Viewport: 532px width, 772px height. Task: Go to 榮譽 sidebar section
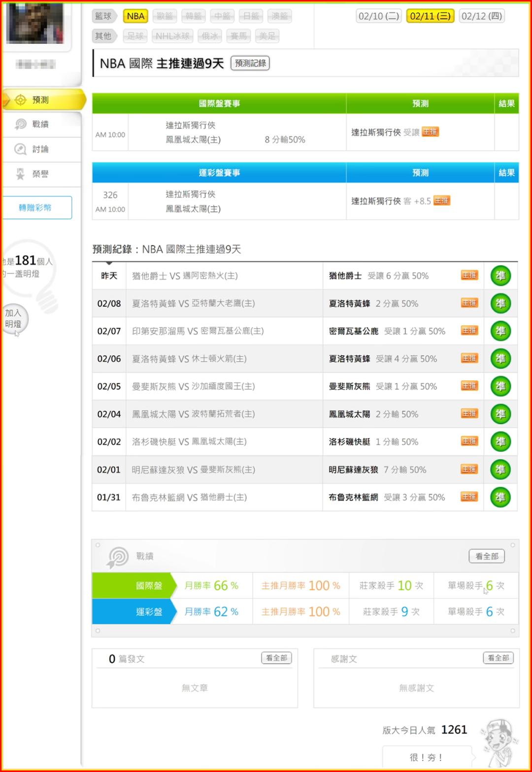point(40,174)
